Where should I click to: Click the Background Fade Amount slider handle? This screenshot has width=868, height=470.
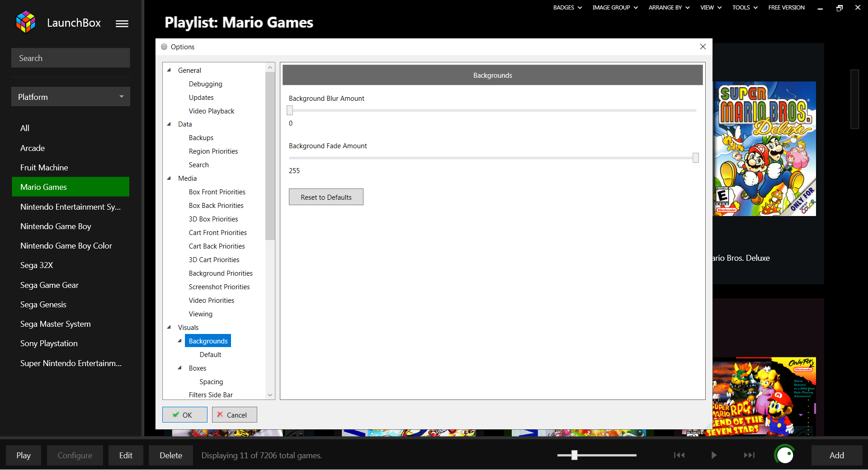pos(696,158)
